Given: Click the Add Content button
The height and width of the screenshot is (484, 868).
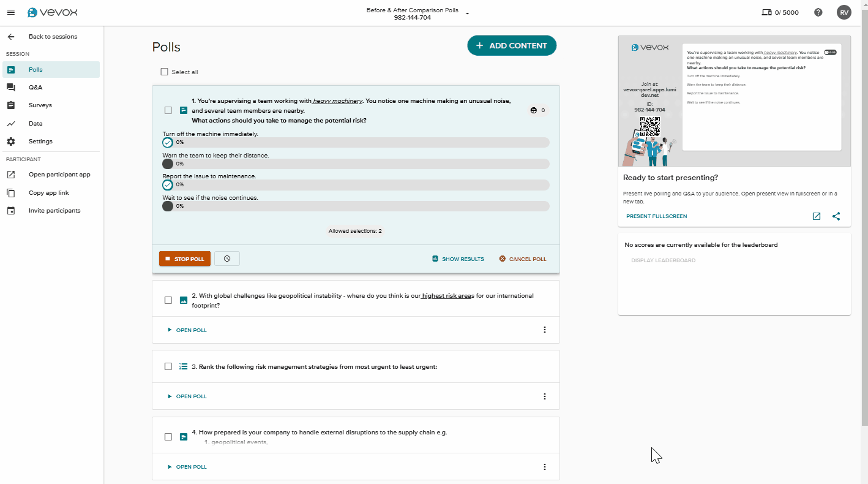Looking at the screenshot, I should tap(512, 45).
